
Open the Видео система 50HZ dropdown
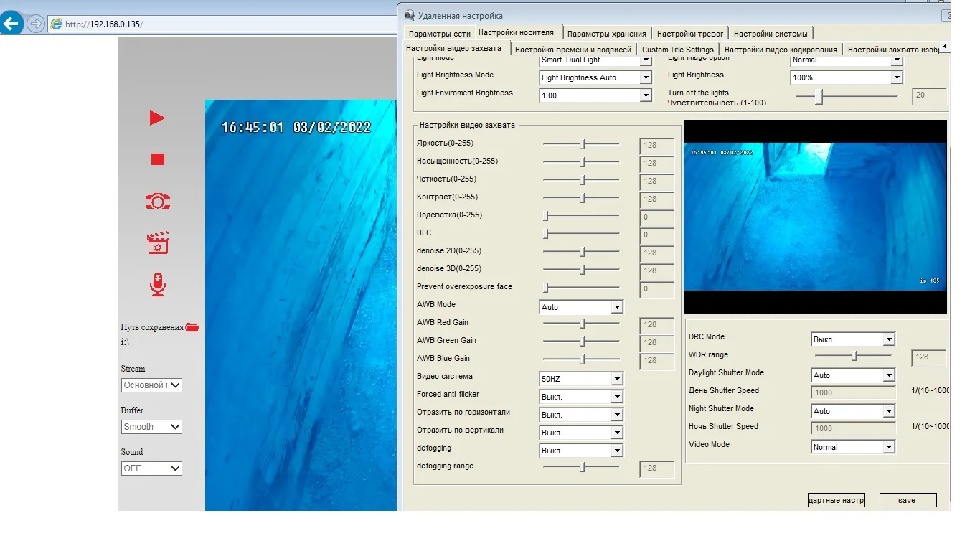point(581,379)
